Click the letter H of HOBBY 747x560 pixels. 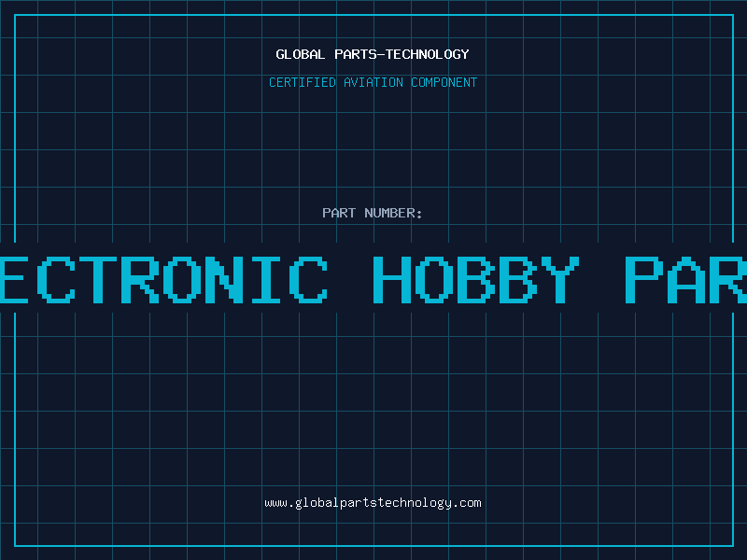[x=391, y=279]
